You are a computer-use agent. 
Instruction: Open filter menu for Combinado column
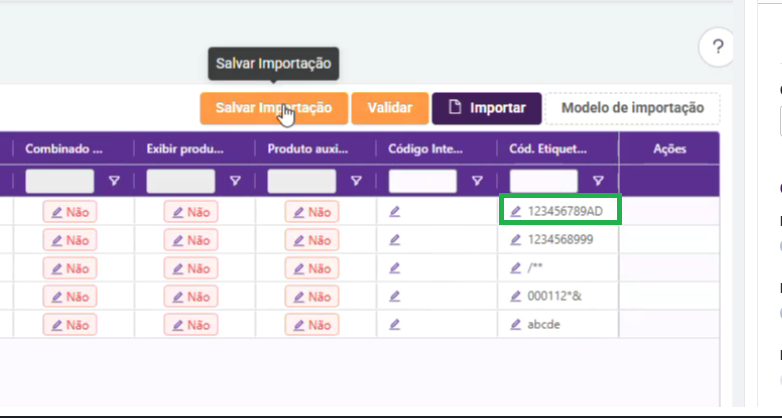tap(113, 181)
